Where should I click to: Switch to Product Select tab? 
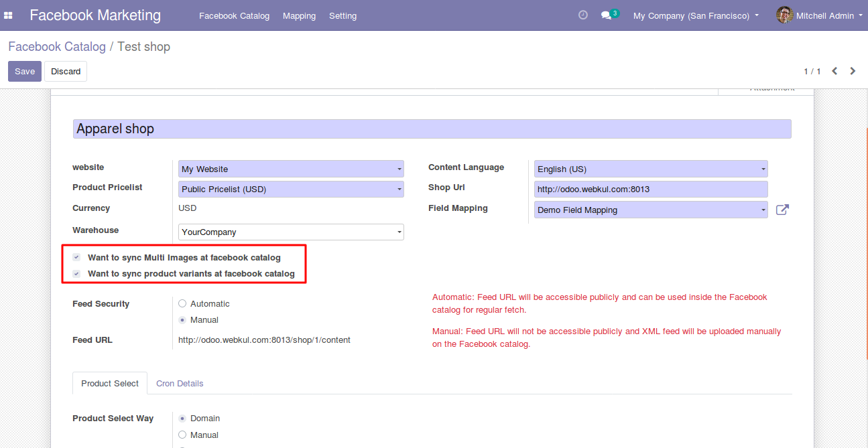click(110, 383)
